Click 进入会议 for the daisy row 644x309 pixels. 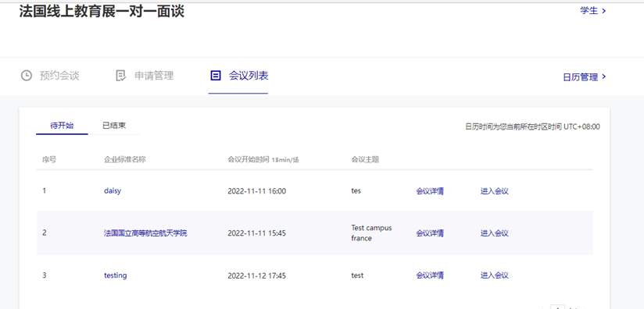pos(495,191)
